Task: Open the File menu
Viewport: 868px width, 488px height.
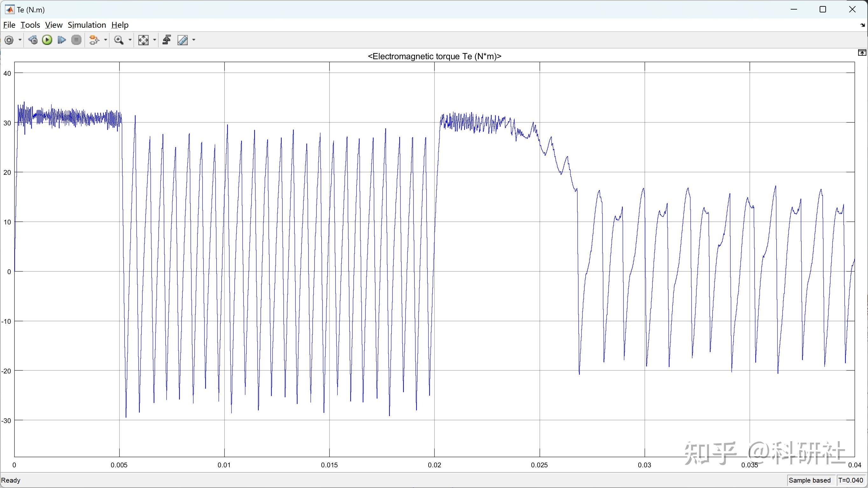Action: pos(9,25)
